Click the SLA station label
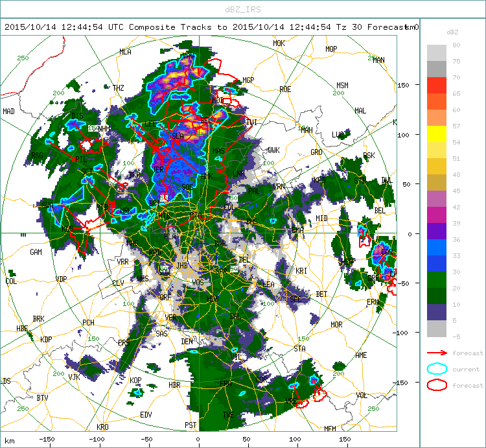Screen dimensions: 486x448 pos(178,136)
